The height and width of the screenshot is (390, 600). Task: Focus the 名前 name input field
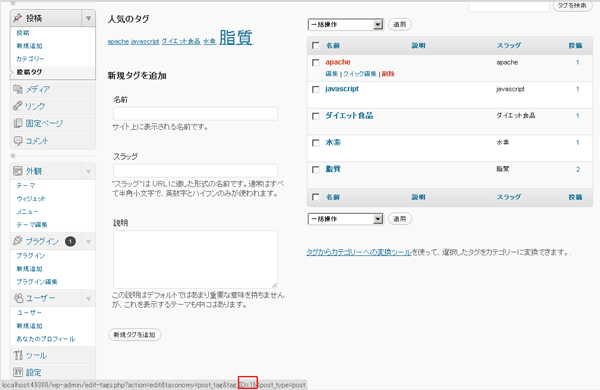pyautogui.click(x=195, y=114)
